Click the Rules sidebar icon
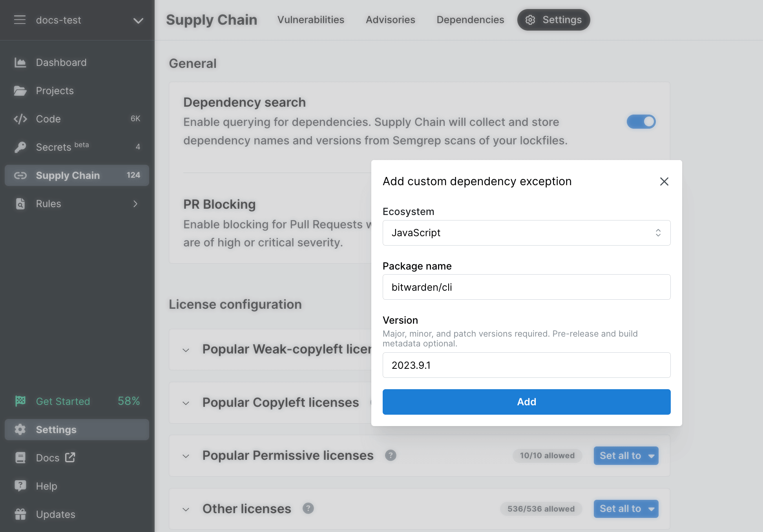Screen dimensions: 763x532 (21, 203)
